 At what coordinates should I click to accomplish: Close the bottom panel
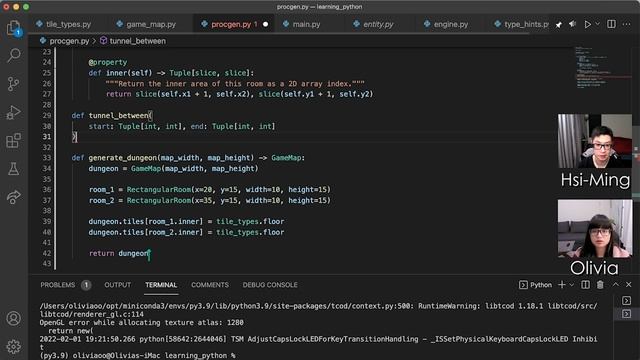(629, 284)
